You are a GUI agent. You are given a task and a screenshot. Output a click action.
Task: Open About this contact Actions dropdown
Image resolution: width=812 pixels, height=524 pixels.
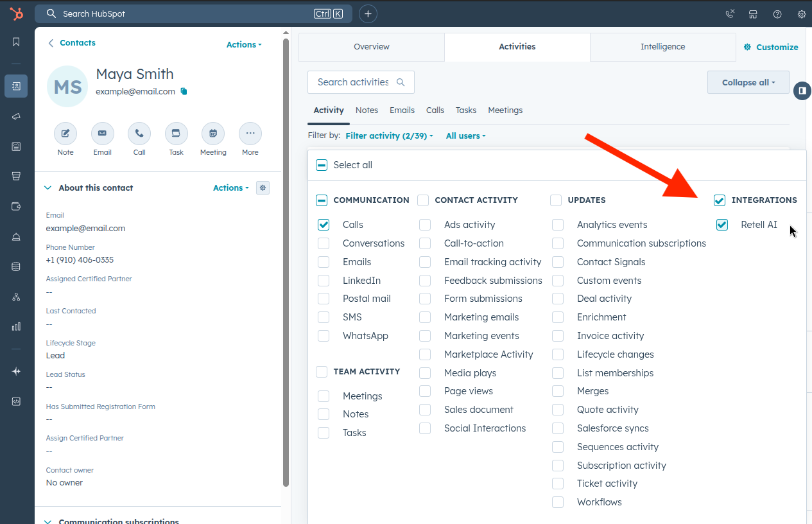tap(230, 188)
